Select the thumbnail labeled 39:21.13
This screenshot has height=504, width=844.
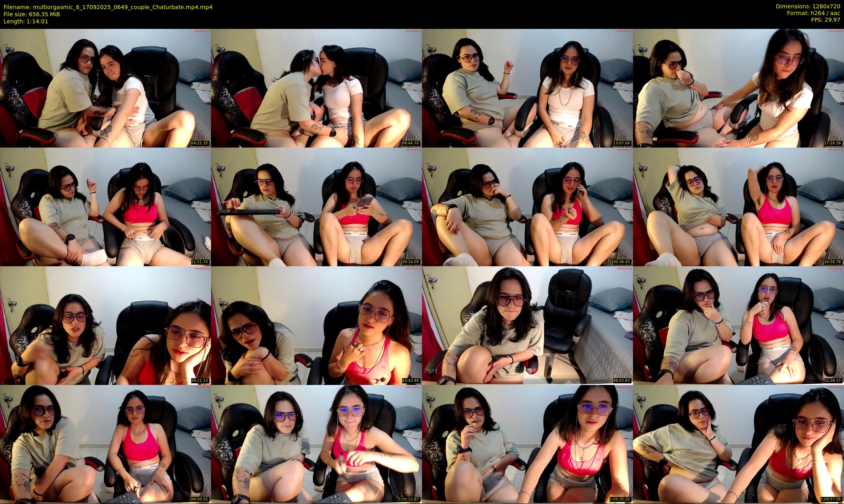pyautogui.click(x=105, y=325)
